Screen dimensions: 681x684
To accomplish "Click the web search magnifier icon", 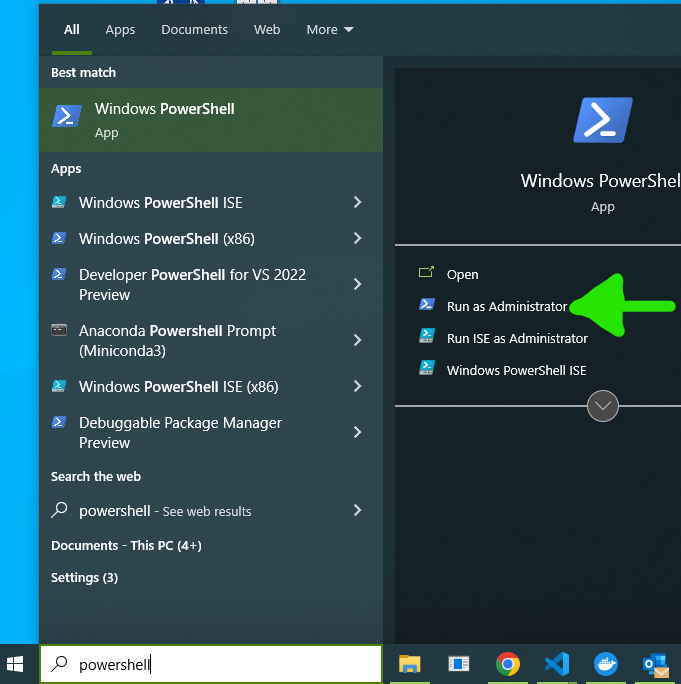I will [x=59, y=510].
